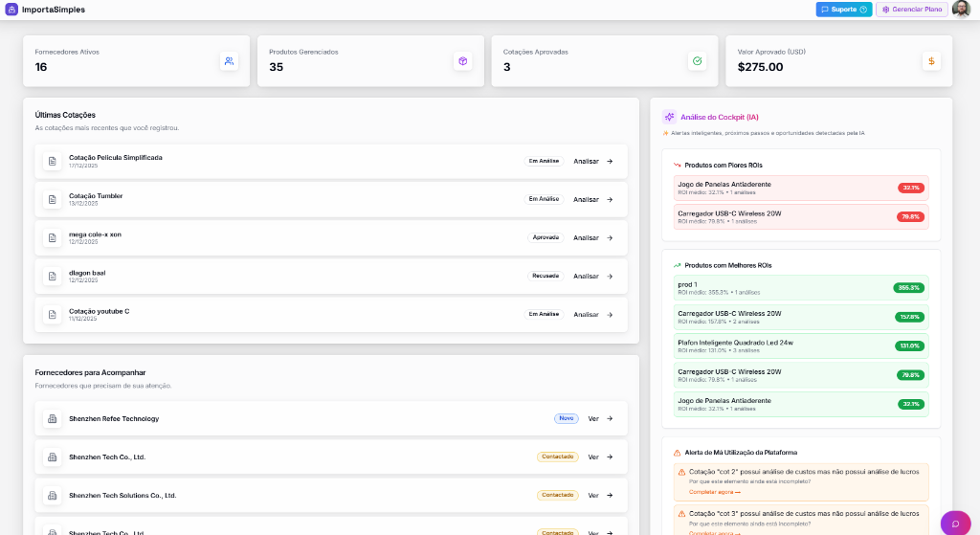Click the 131.0% ROI badge
The width and height of the screenshot is (980, 535).
(x=909, y=346)
